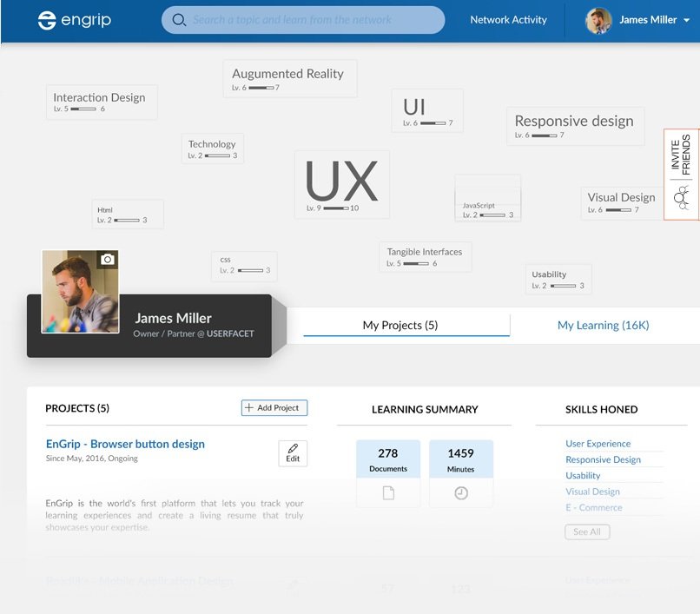Viewport: 700px width, 614px height.
Task: Expand the See All skills list
Action: pos(587,531)
